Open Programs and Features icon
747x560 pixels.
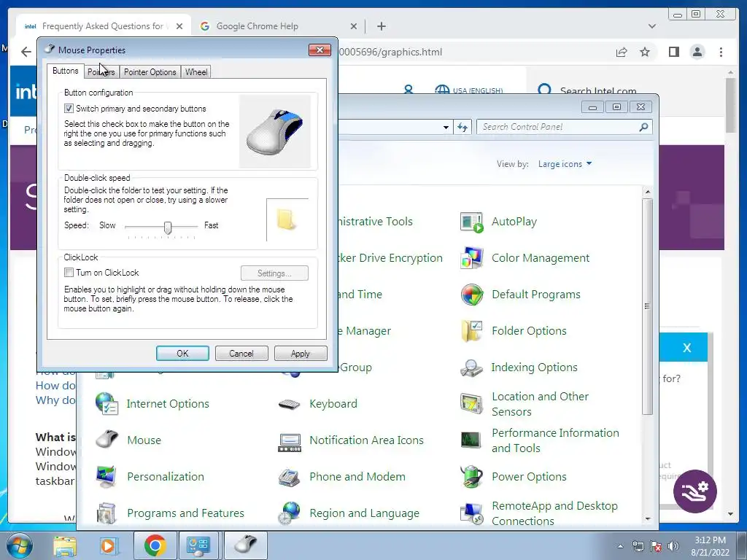pos(107,513)
